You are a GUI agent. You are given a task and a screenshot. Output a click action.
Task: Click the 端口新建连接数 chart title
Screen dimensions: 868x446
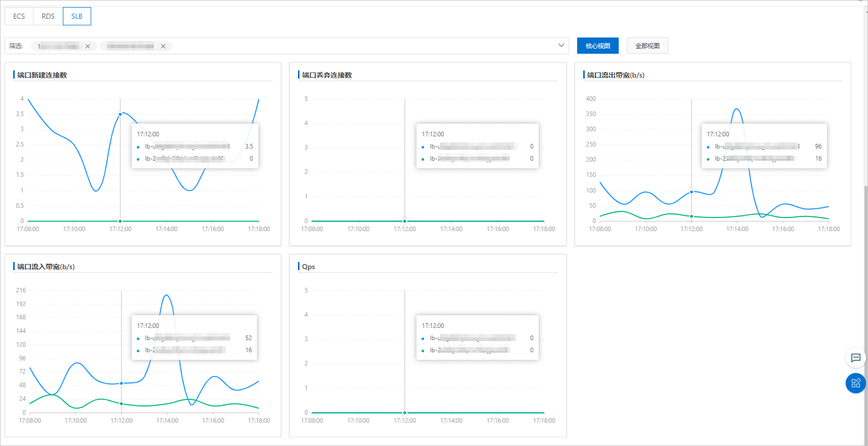click(42, 75)
